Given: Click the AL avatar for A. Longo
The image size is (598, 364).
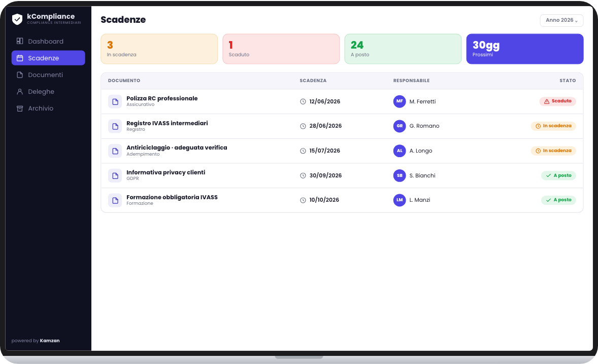Looking at the screenshot, I should coord(400,151).
